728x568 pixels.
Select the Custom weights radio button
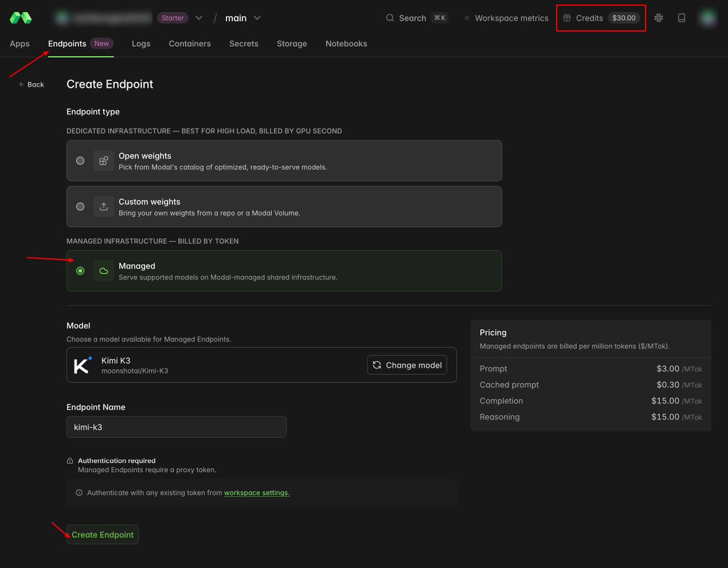80,207
